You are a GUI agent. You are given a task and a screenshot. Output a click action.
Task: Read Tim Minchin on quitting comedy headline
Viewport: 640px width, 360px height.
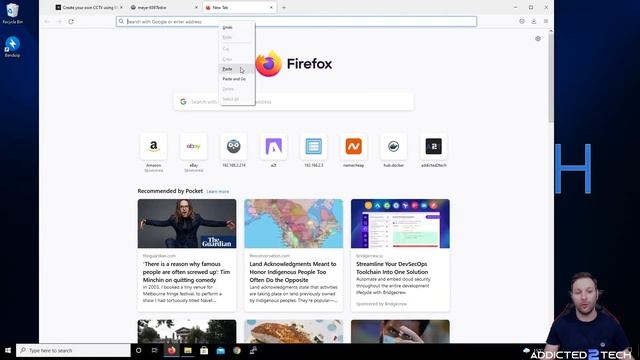[187, 272]
